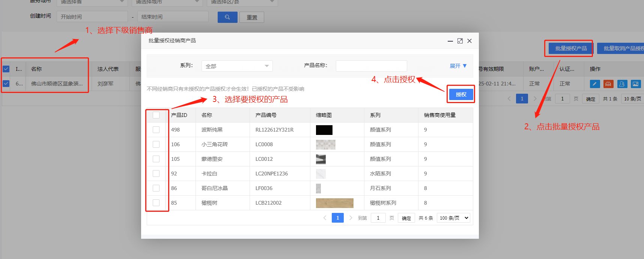Screen dimensions: 644x259
Task: Click the 橄榄树 product thumbnail swatch
Action: (x=334, y=203)
